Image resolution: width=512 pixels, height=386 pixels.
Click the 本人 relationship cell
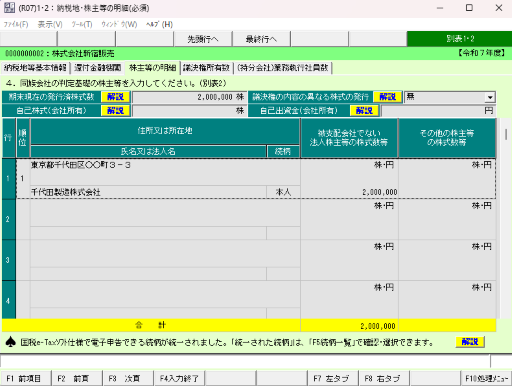click(x=283, y=192)
